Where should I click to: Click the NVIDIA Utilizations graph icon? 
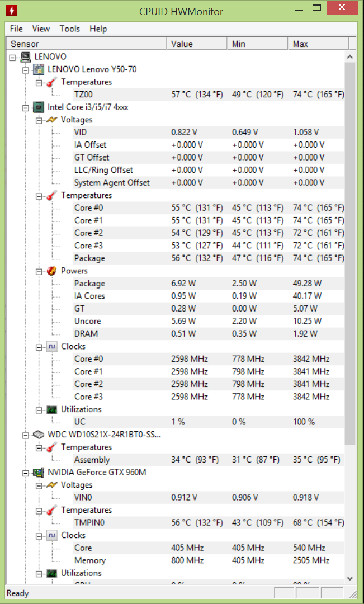pyautogui.click(x=51, y=573)
